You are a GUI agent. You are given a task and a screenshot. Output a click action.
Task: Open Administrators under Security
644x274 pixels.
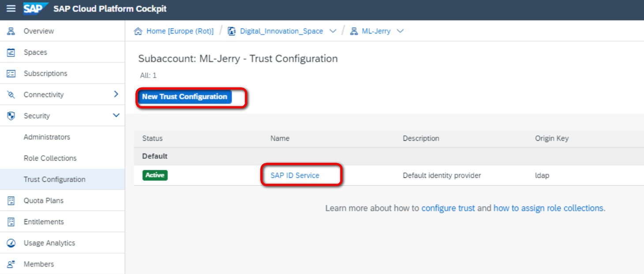click(x=62, y=137)
